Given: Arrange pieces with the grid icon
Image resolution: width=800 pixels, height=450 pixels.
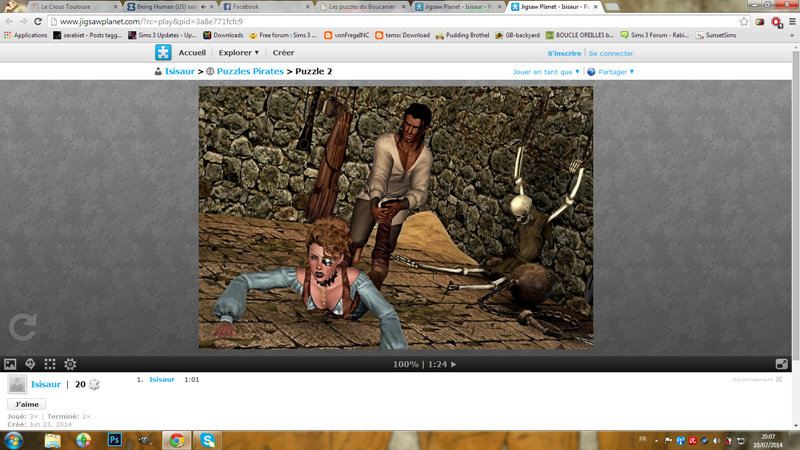Looking at the screenshot, I should click(x=50, y=364).
